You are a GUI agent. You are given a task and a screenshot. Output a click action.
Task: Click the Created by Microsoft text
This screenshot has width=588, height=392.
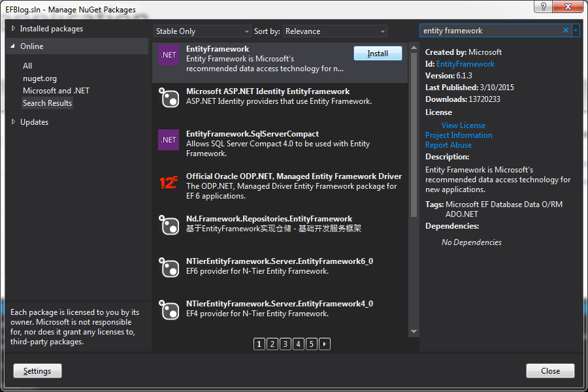coord(463,52)
